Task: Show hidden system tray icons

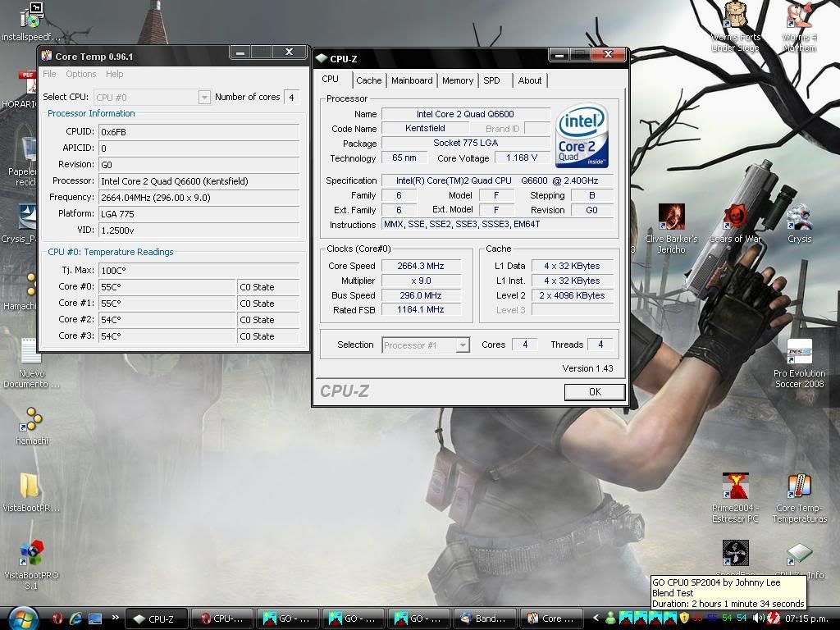Action: 596,619
